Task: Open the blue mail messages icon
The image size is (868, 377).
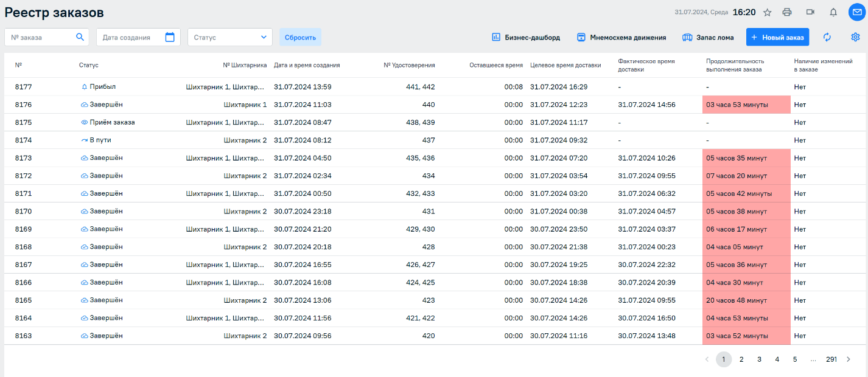Action: click(857, 12)
